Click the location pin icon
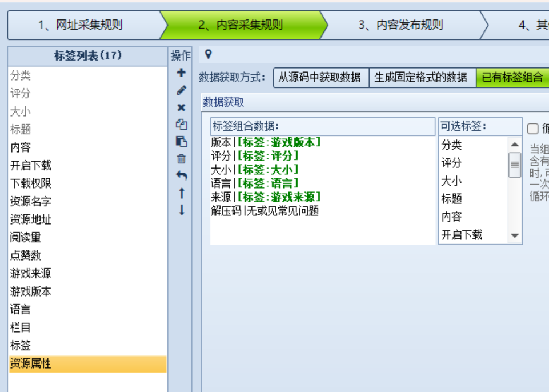Viewport: 549px width, 392px height. tap(209, 54)
